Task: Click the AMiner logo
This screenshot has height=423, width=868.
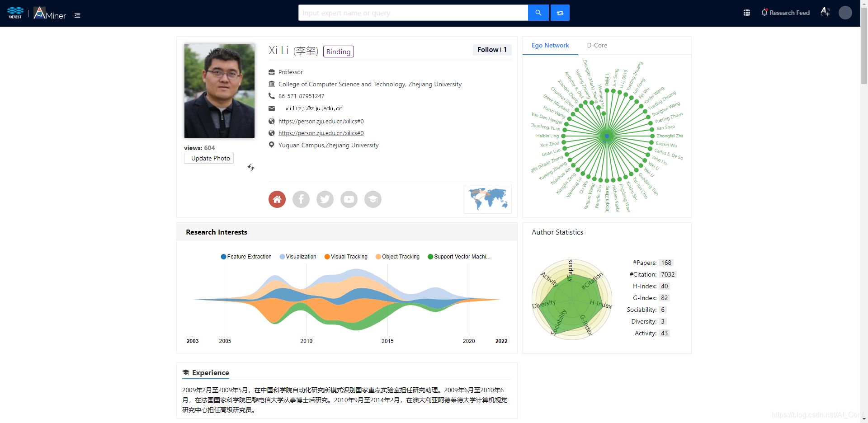Action: pos(50,13)
